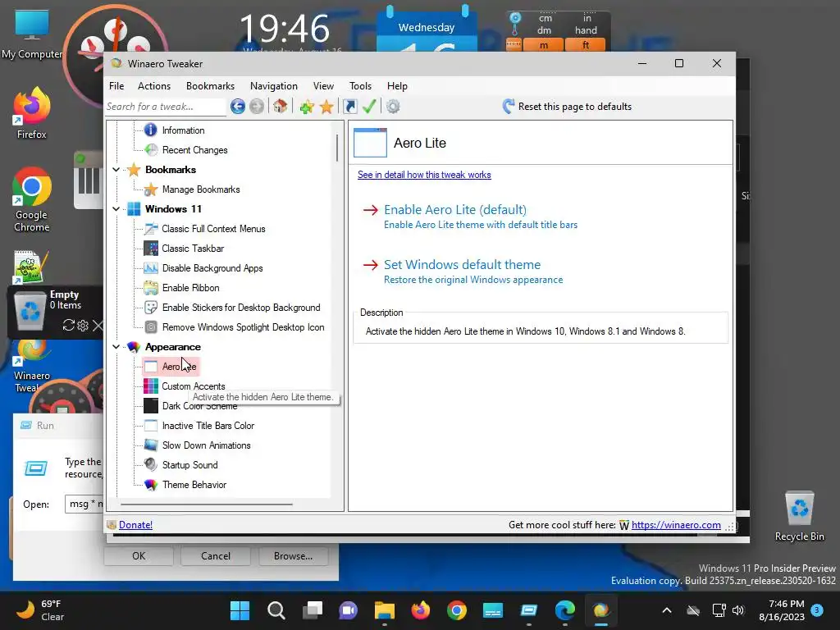Open Firefox desktop shortcut
This screenshot has width=840, height=630.
[x=32, y=113]
